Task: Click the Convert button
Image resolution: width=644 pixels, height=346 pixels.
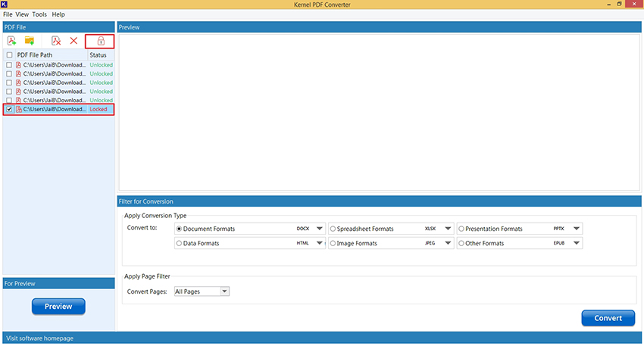Action: tap(608, 318)
